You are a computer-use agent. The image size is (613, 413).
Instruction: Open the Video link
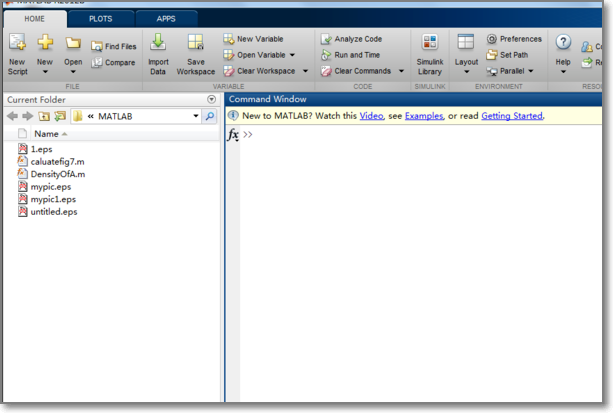(371, 116)
